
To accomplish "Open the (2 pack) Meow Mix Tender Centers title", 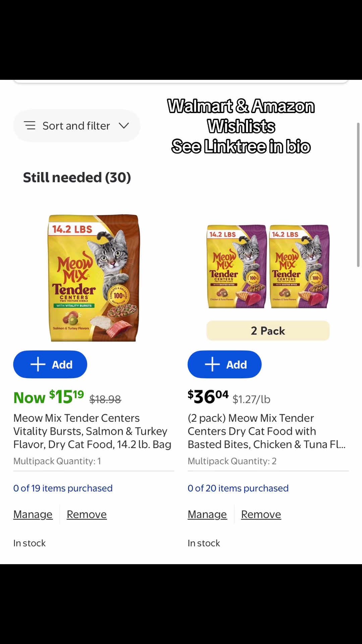I will coord(267,431).
